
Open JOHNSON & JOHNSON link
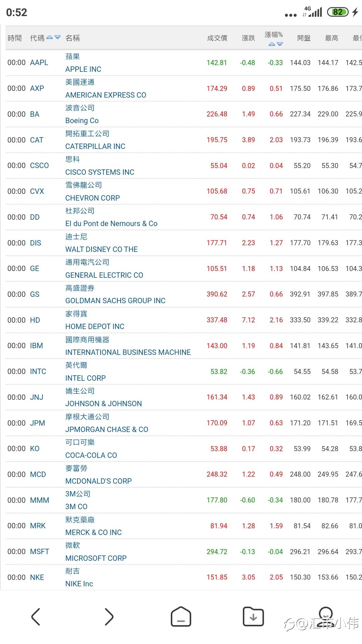(x=104, y=404)
